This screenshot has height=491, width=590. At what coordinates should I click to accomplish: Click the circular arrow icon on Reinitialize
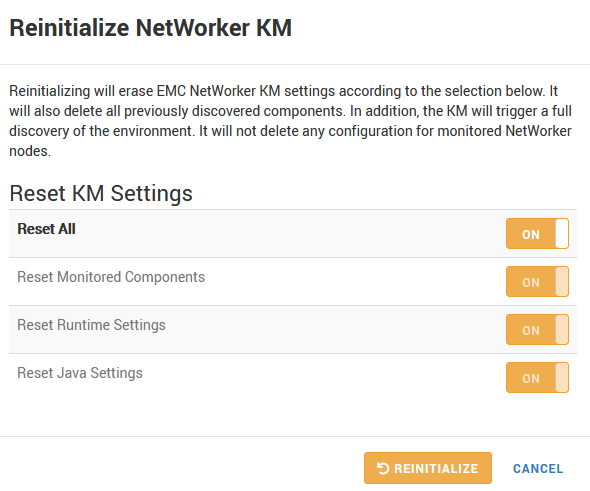383,468
